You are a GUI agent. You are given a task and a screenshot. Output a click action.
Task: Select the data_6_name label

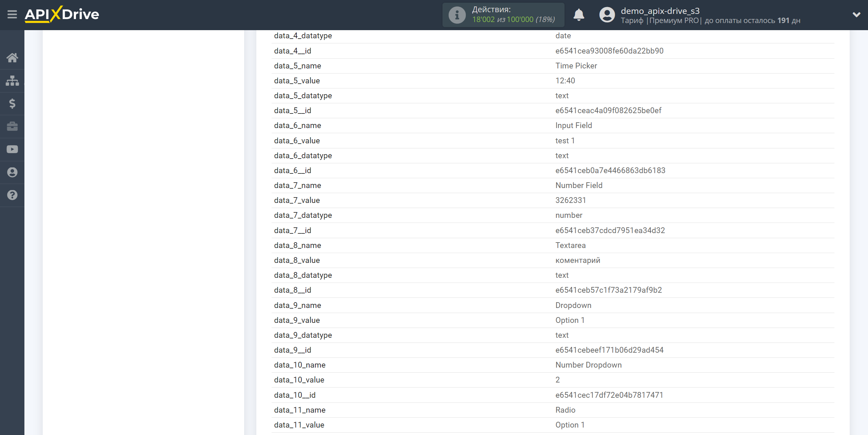(297, 125)
